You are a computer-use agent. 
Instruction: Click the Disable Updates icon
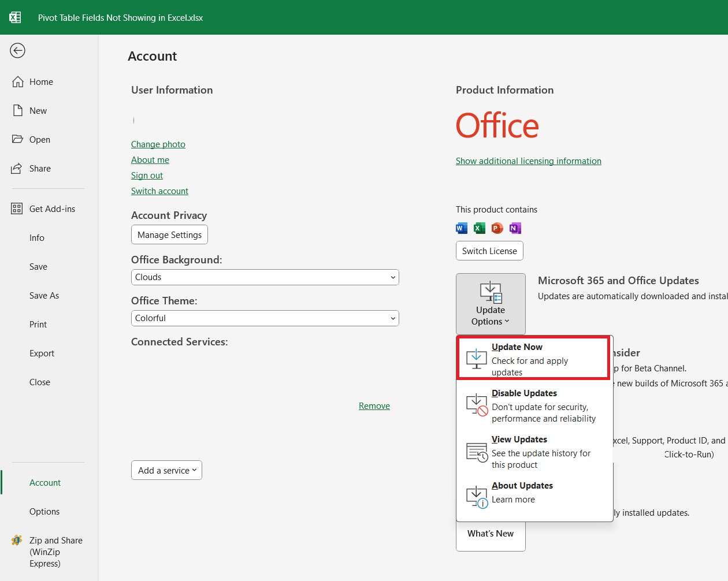(477, 405)
